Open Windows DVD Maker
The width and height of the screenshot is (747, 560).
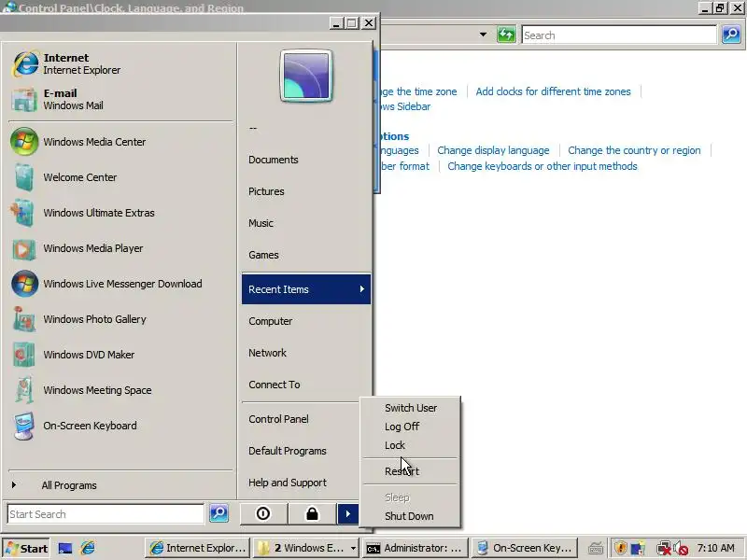[120, 355]
